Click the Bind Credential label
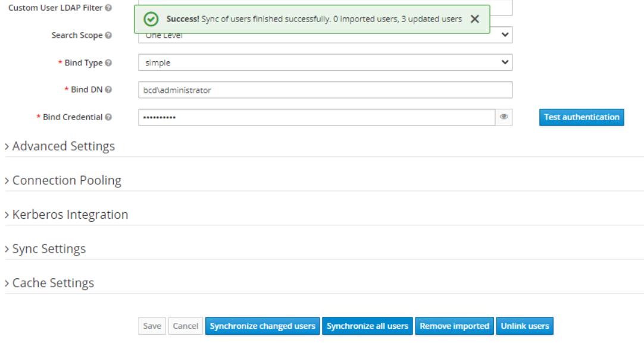Viewport: 644px width, 346px height. click(x=73, y=117)
